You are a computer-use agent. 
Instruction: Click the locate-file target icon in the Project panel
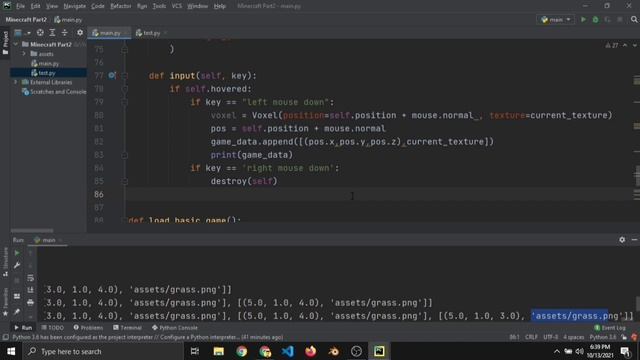click(40, 33)
